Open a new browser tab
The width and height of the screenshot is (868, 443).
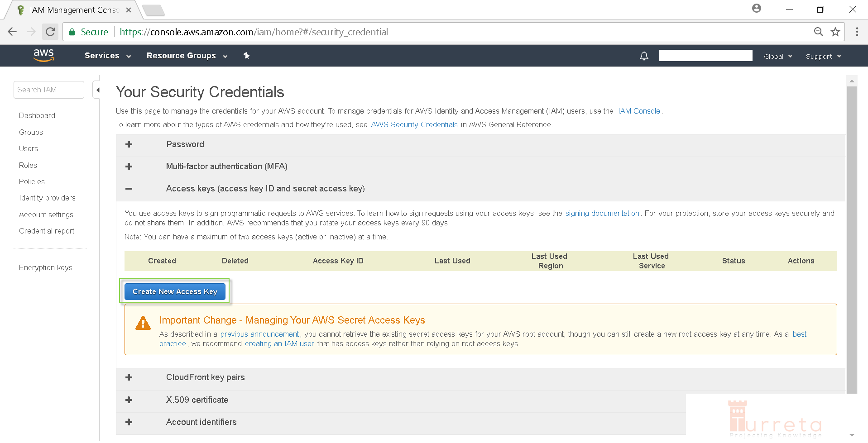[153, 10]
